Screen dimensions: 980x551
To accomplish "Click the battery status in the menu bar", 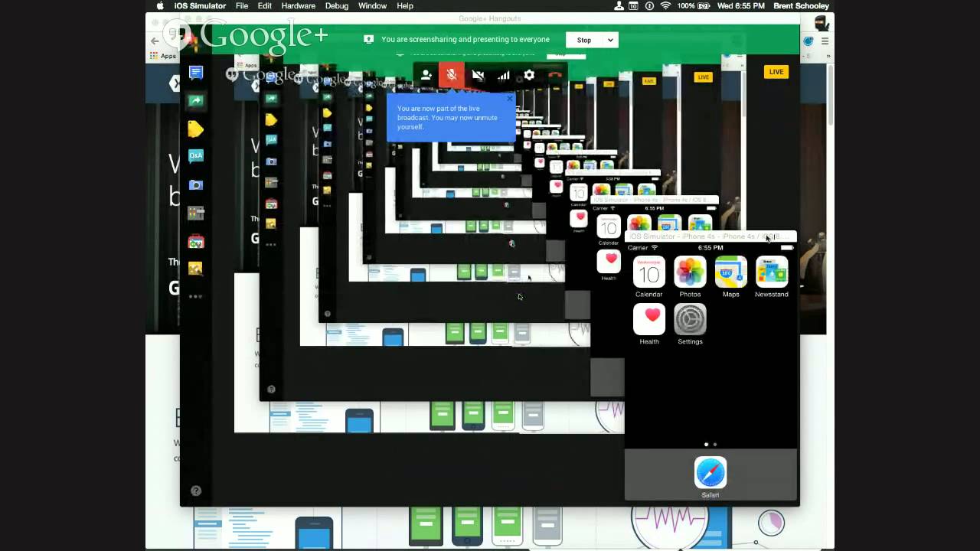I will click(693, 6).
